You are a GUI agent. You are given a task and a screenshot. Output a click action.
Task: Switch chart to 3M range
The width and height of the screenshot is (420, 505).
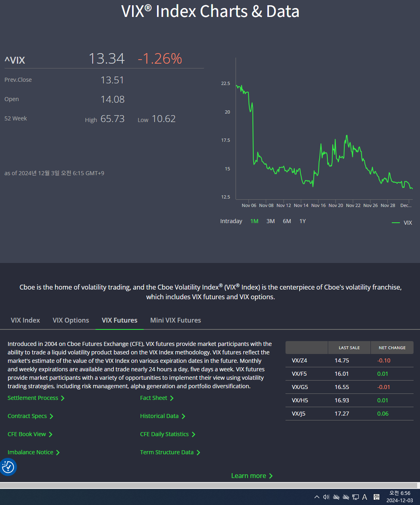[271, 221]
